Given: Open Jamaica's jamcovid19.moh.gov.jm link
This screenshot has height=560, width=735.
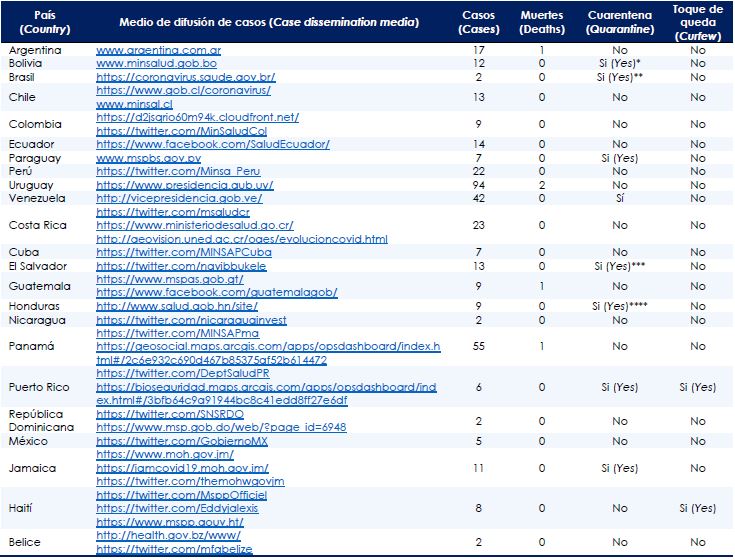Looking at the screenshot, I should [182, 468].
